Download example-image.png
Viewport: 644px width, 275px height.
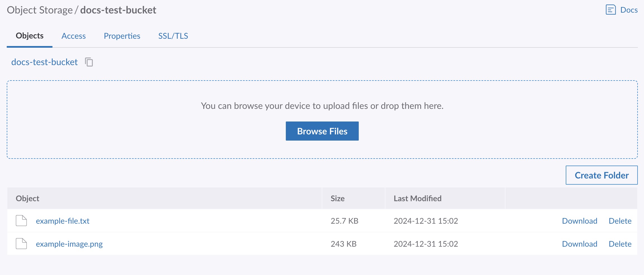pyautogui.click(x=579, y=244)
